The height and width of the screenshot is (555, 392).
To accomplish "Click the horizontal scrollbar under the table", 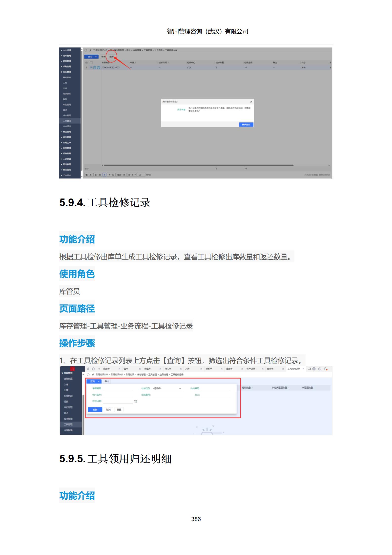I will click(199, 165).
